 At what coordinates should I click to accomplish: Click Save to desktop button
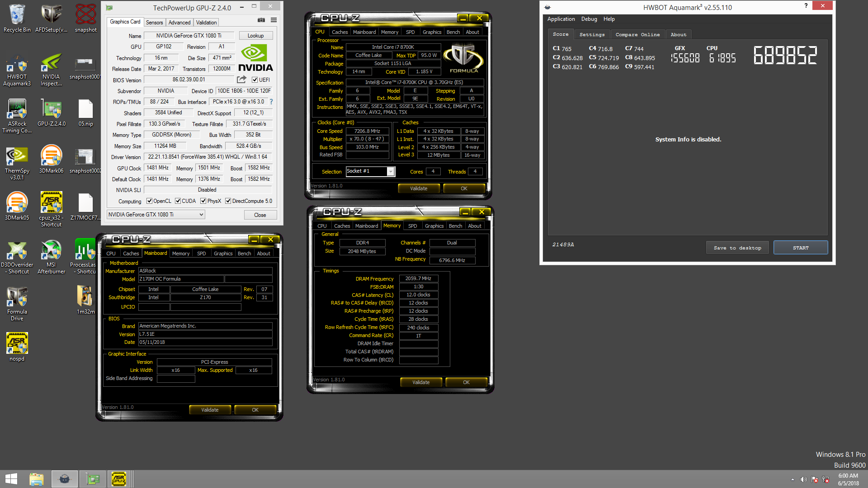point(737,248)
